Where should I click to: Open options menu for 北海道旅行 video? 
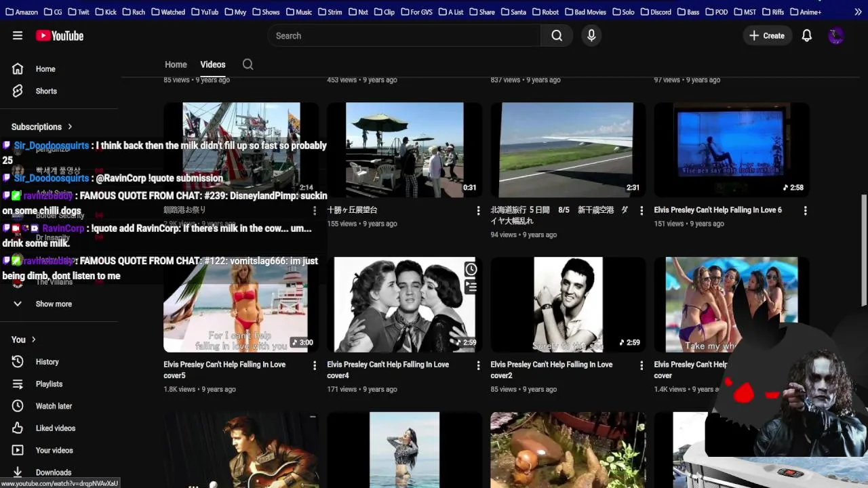642,211
